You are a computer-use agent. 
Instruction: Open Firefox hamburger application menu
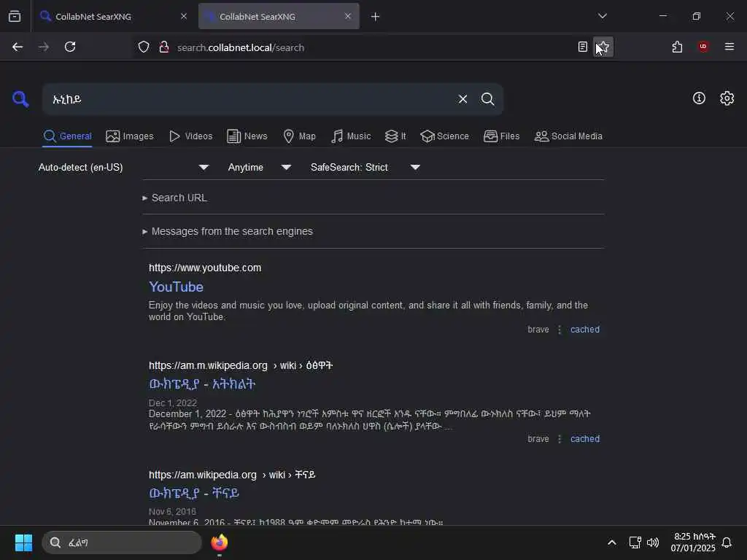coord(729,47)
